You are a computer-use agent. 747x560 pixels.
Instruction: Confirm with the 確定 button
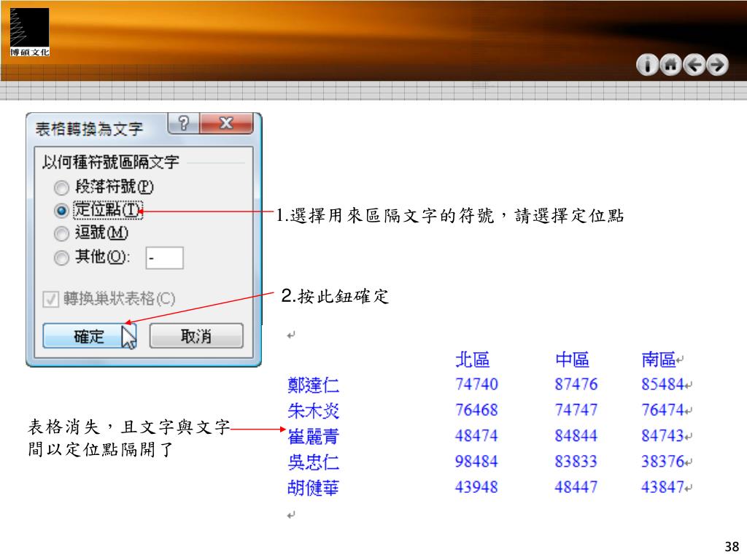pos(90,336)
